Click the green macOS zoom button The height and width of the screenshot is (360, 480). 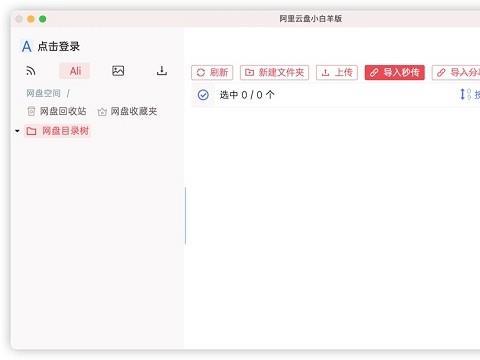click(x=43, y=19)
